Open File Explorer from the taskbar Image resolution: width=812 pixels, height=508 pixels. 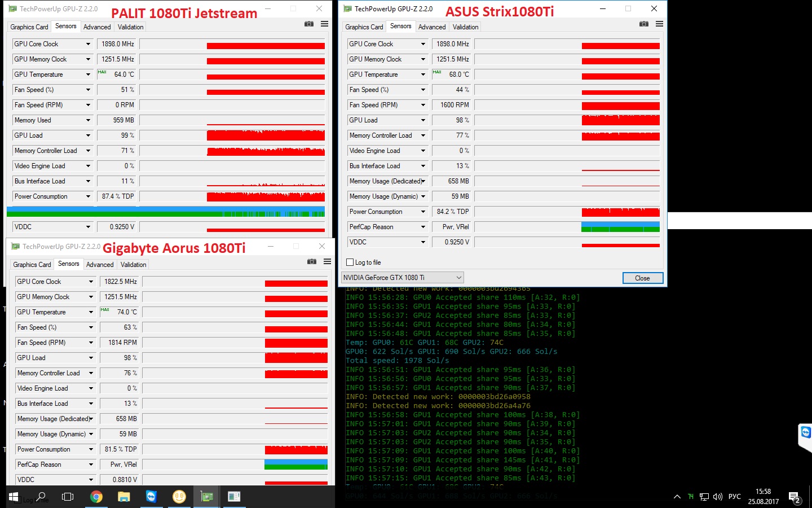[x=123, y=497]
